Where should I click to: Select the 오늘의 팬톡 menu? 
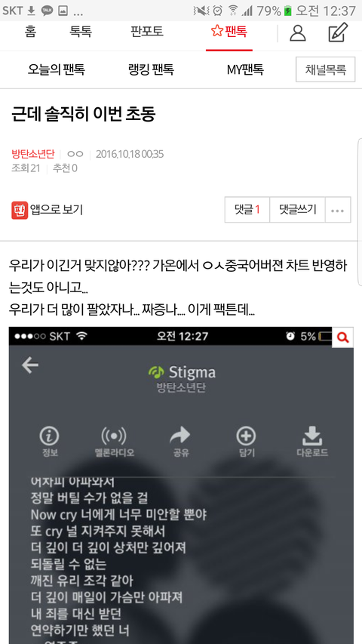click(x=57, y=69)
